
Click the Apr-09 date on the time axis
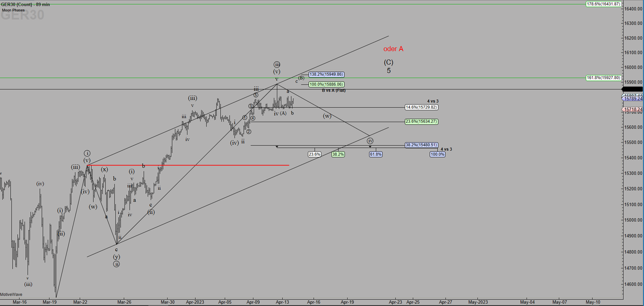coord(253,302)
